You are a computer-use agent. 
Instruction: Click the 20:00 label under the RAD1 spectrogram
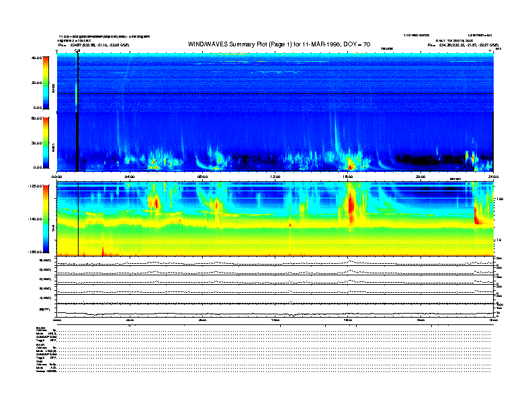point(420,177)
